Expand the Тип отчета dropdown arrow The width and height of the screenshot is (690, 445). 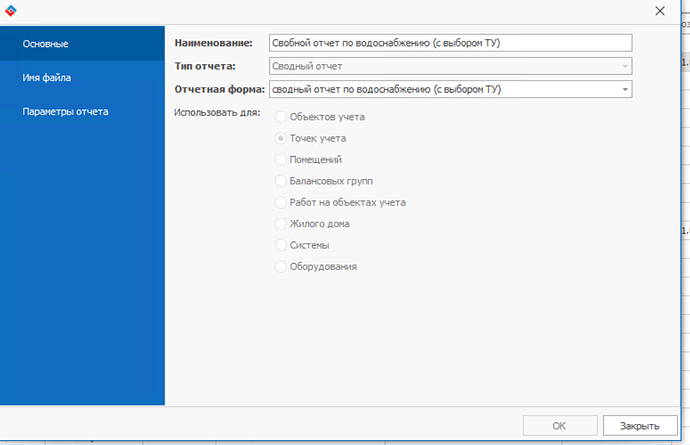click(x=625, y=66)
